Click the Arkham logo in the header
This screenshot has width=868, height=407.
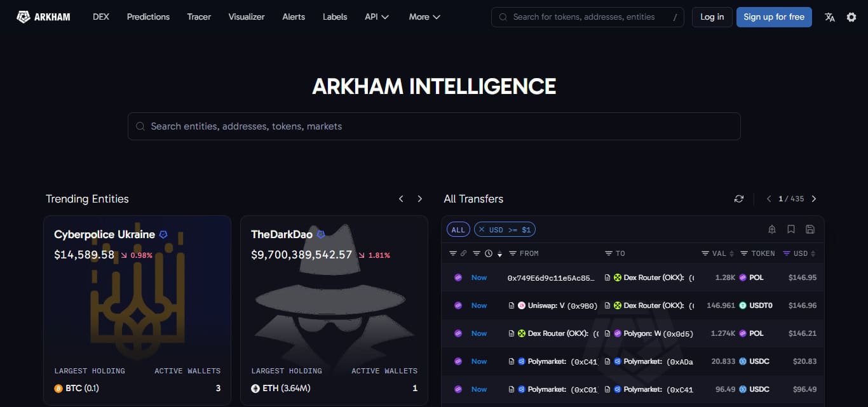(x=43, y=17)
